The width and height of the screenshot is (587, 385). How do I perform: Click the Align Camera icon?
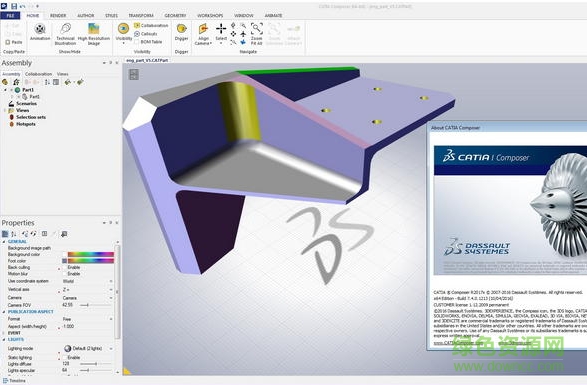point(203,28)
